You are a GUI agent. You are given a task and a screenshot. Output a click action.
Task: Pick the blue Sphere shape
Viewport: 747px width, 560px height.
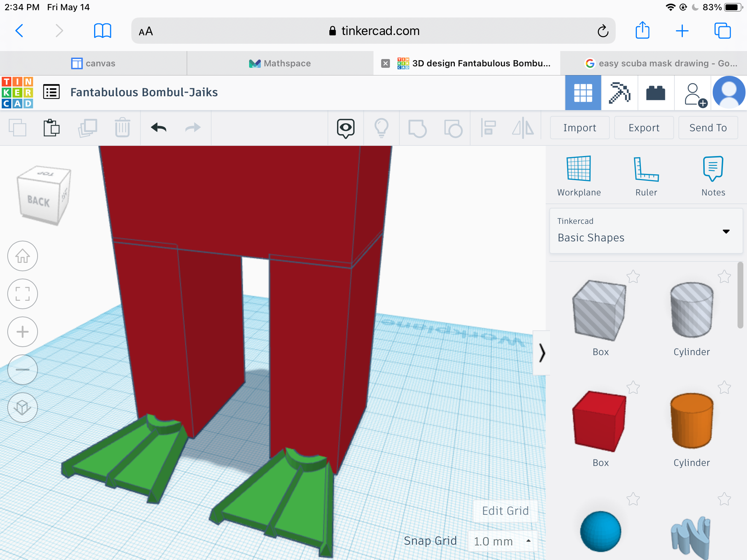point(600,532)
